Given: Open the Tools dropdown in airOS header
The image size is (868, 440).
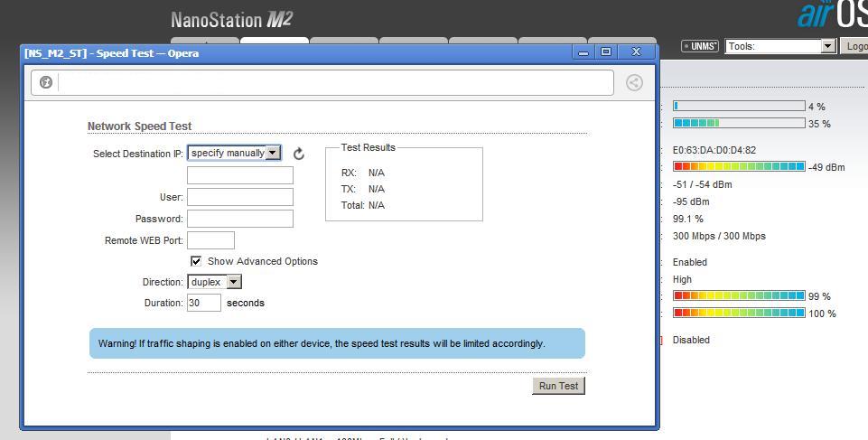Looking at the screenshot, I should coord(780,46).
